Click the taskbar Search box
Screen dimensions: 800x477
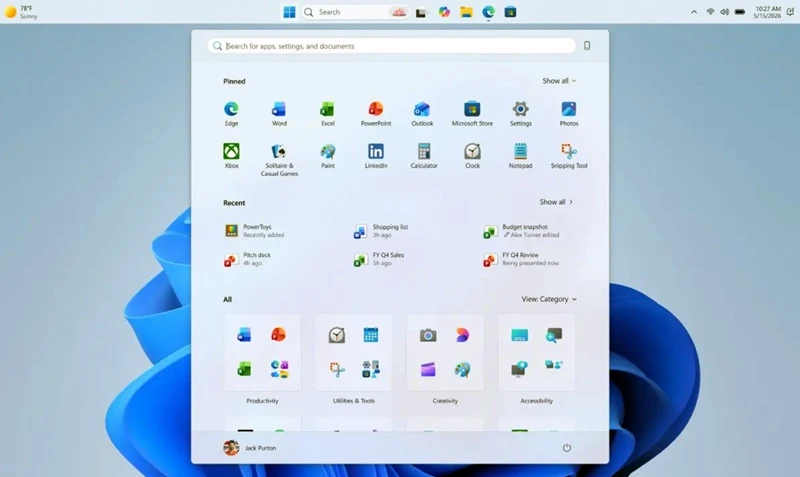pos(355,12)
